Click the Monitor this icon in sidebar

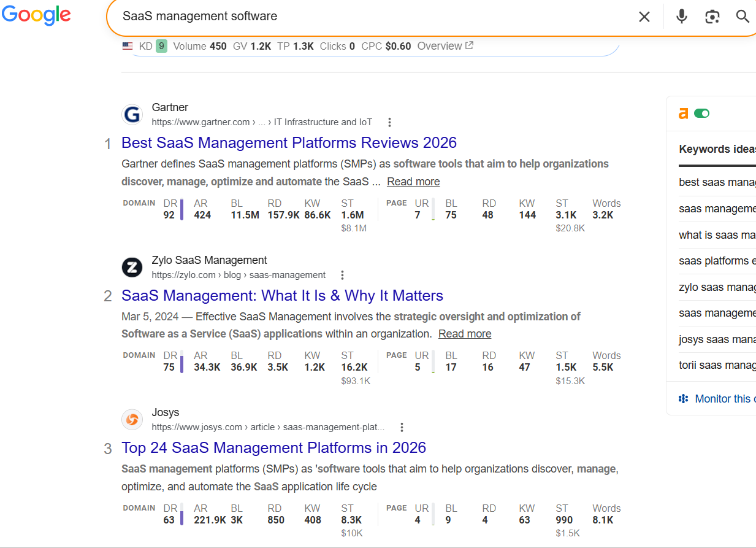[684, 399]
